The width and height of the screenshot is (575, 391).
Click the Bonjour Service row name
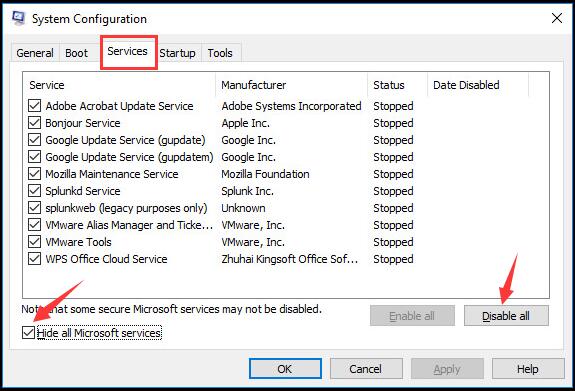[83, 123]
